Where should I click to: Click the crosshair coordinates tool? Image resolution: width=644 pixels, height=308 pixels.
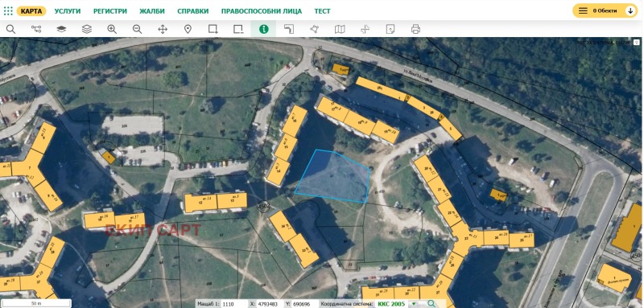[365, 29]
